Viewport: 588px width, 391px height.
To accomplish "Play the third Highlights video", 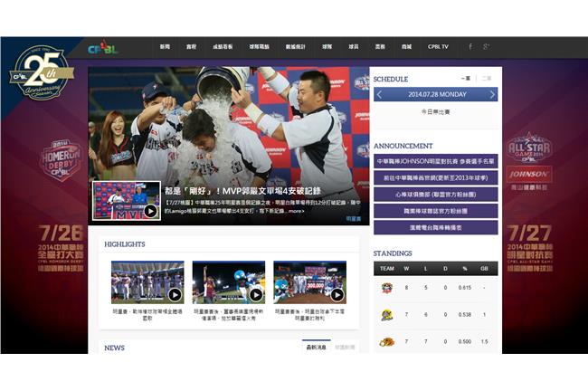I will tap(309, 282).
